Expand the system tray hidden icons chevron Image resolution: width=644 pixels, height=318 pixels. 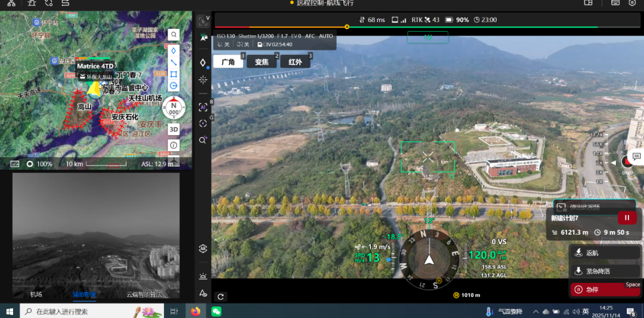coord(535,312)
